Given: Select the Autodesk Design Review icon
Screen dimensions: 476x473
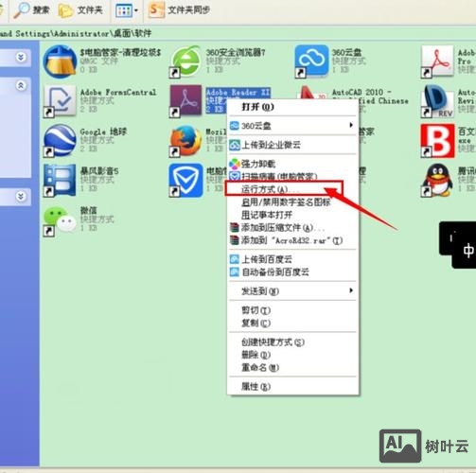Looking at the screenshot, I should 437,101.
